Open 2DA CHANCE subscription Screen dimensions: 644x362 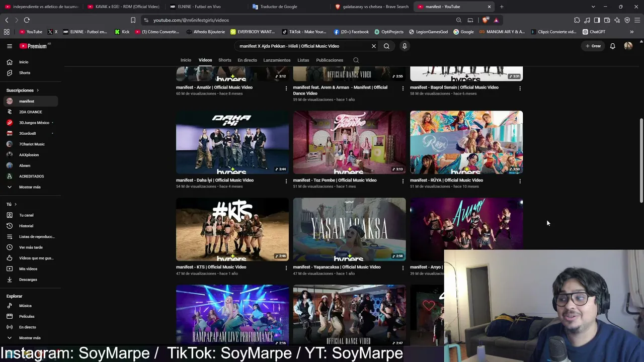point(30,112)
